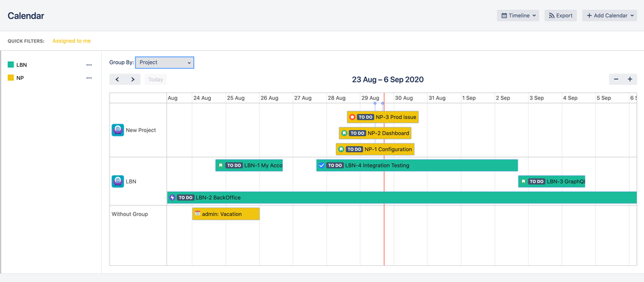Zoom out the timeline with minus
Viewport: 644px width, 282px height.
point(616,80)
